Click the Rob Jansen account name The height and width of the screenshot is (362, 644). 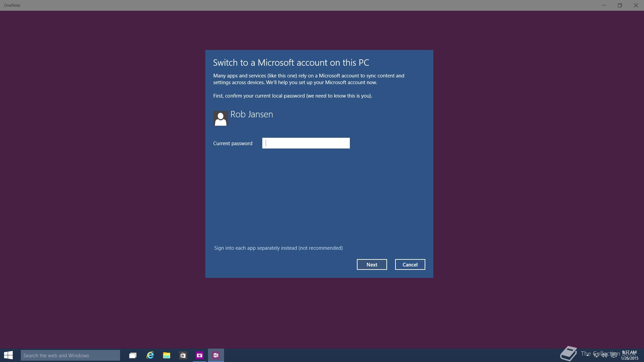(x=252, y=114)
